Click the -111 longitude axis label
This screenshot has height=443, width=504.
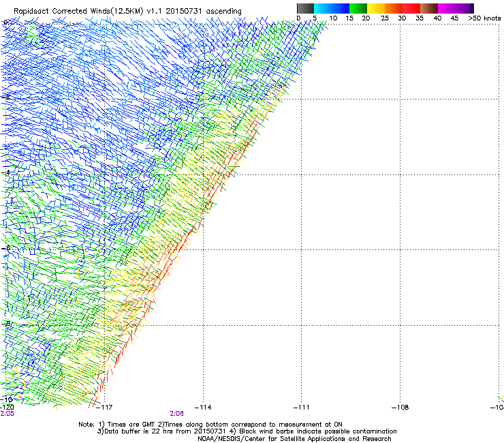point(302,408)
